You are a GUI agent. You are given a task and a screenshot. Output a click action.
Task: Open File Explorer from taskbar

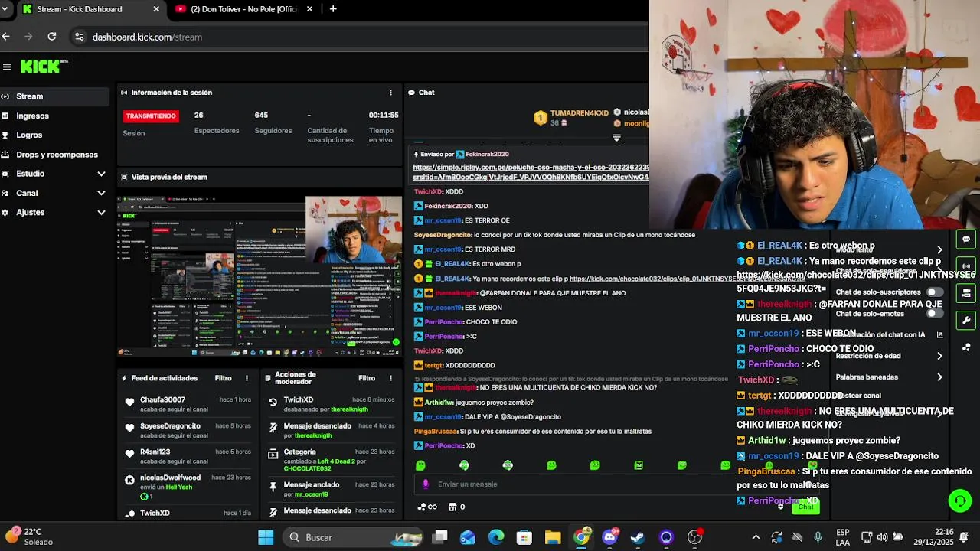pos(553,537)
